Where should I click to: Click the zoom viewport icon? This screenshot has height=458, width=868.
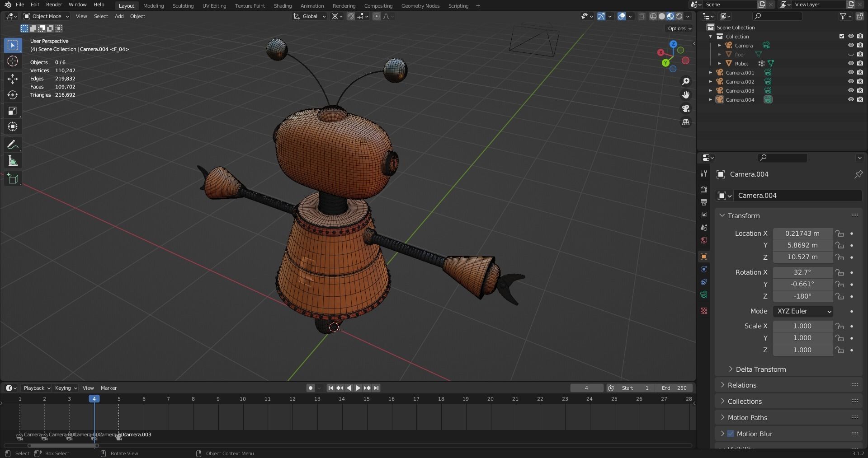(686, 81)
